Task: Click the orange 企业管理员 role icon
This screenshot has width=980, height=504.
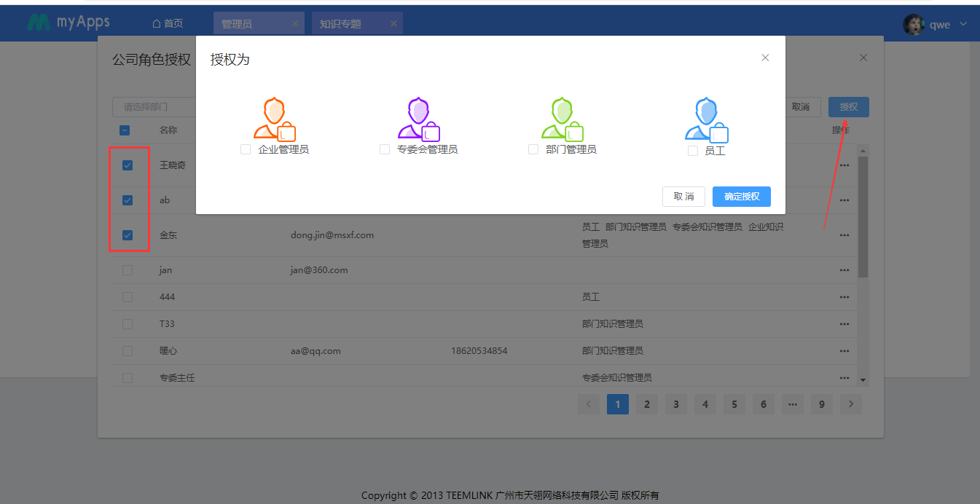Action: [274, 118]
